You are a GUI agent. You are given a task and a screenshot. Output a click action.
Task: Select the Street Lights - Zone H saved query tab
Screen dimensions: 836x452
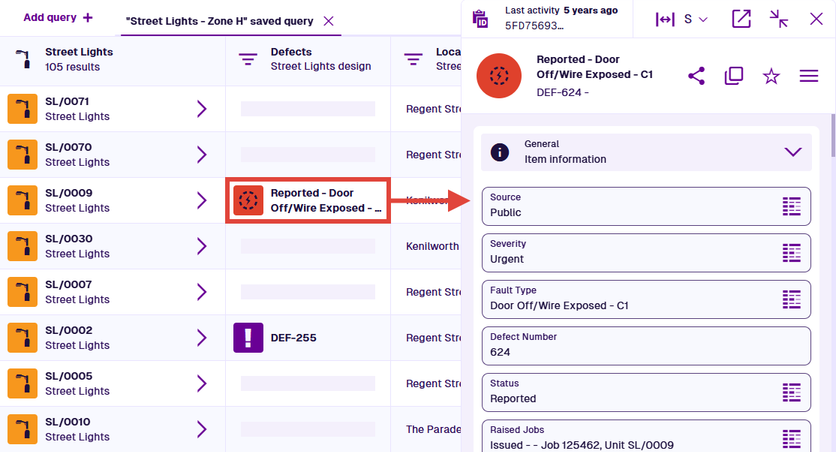point(218,21)
